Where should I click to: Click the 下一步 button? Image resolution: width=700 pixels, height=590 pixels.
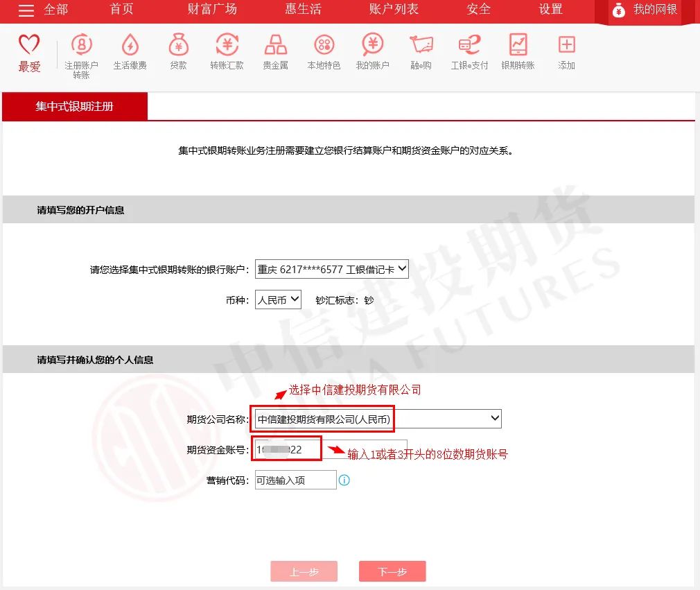[x=392, y=571]
